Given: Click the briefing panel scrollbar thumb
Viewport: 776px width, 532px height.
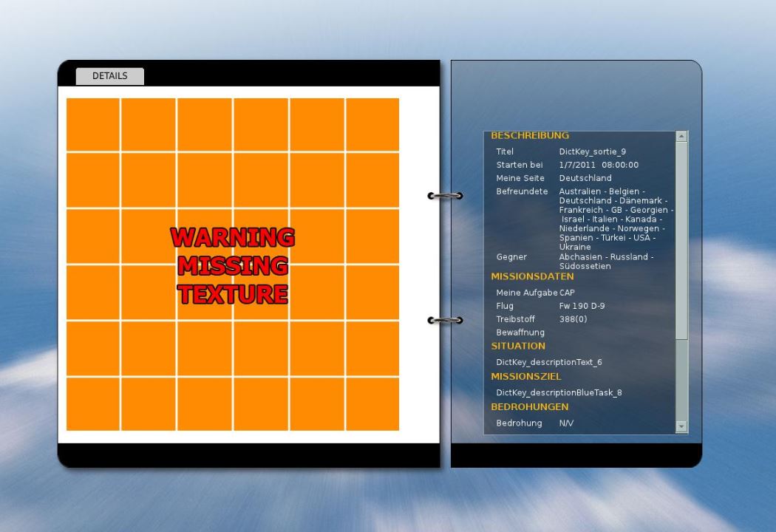Looking at the screenshot, I should 681,241.
